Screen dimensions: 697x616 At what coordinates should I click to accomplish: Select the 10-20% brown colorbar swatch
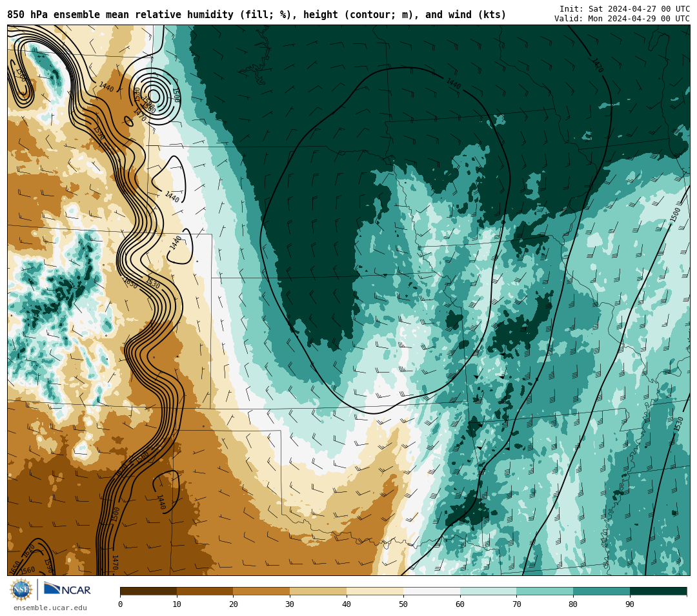pyautogui.click(x=205, y=591)
